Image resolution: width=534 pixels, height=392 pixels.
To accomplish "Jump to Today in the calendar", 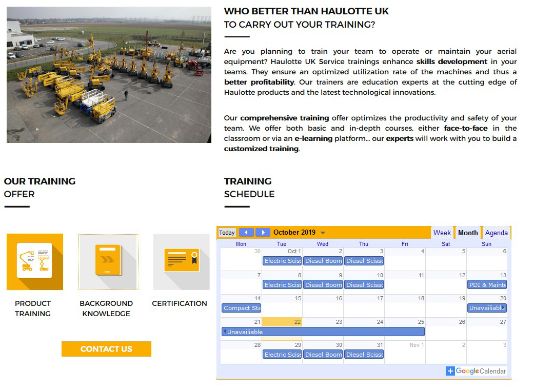I will coord(227,233).
